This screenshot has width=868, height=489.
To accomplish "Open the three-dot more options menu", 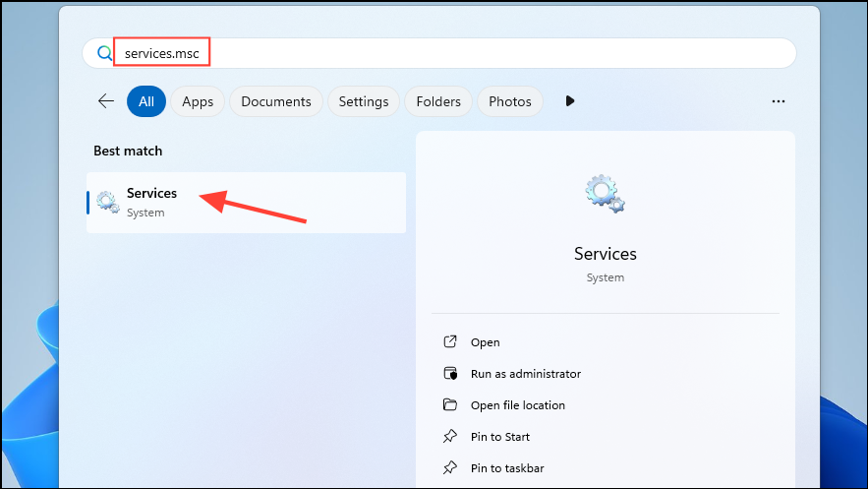I will 779,101.
